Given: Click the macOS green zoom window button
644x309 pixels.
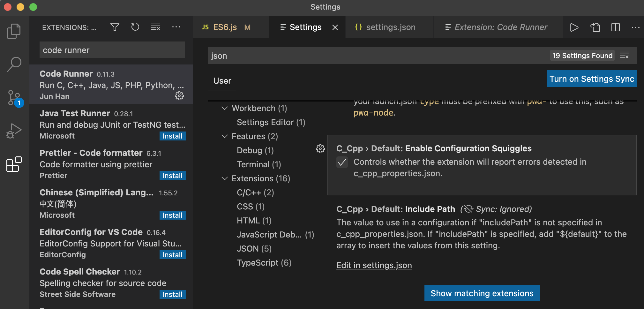Looking at the screenshot, I should point(33,7).
